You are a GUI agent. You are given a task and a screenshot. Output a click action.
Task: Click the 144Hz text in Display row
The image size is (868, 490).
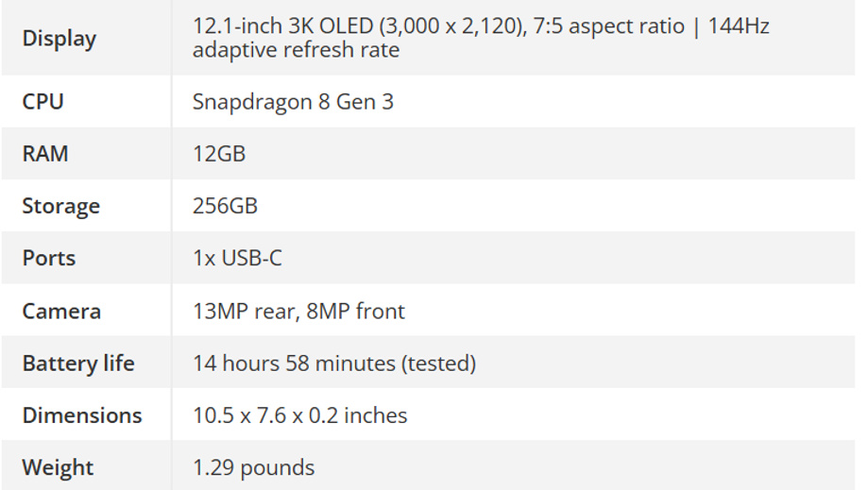tap(739, 26)
